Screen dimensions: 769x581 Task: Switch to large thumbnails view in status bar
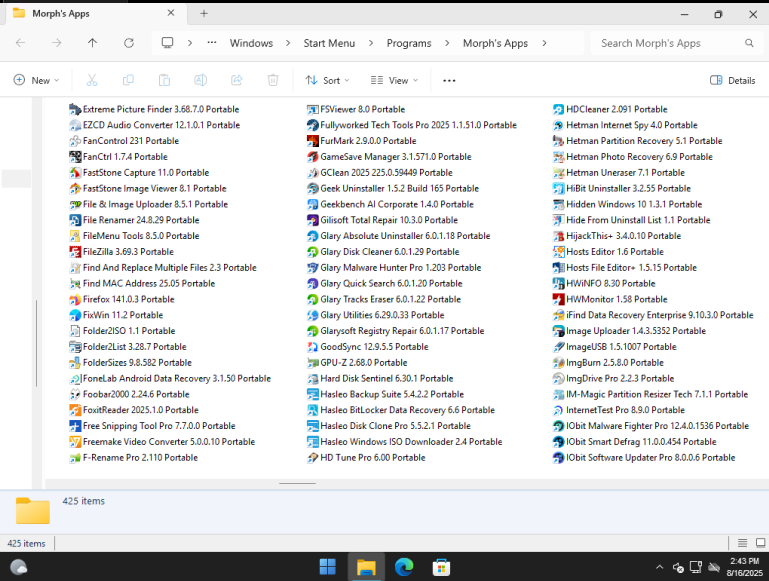(x=760, y=543)
